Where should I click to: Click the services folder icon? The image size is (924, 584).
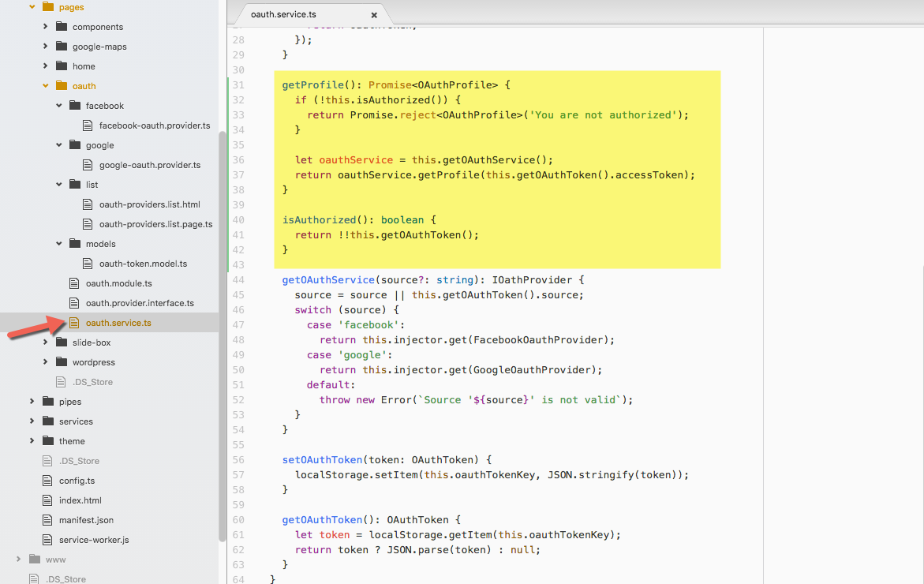pos(48,421)
